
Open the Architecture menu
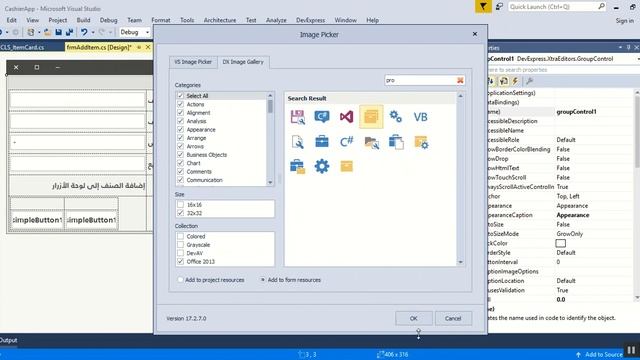pos(220,20)
